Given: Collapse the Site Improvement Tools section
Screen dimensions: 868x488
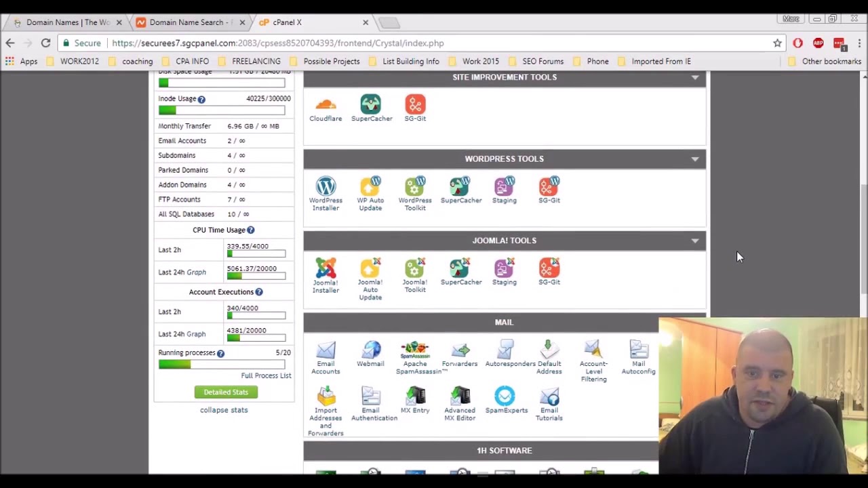Looking at the screenshot, I should pos(695,77).
